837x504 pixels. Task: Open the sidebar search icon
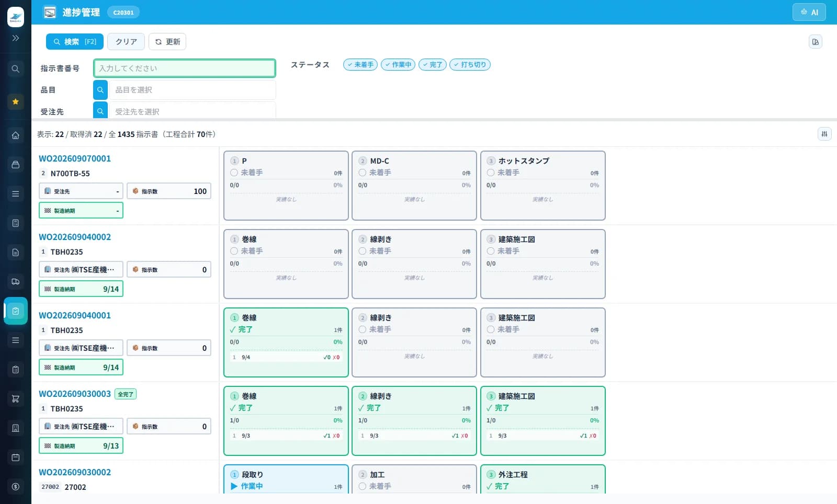click(x=16, y=68)
